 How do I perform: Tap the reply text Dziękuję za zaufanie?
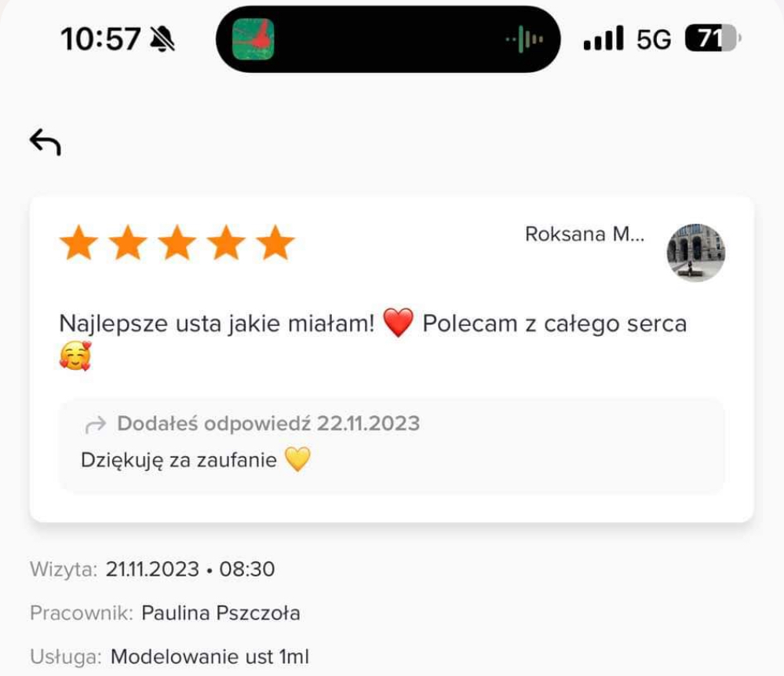pos(178,460)
